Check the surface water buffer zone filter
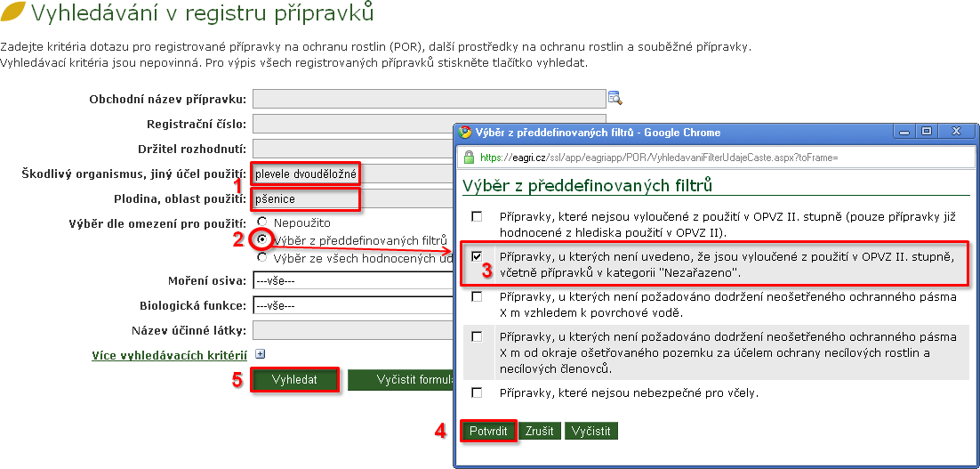 [x=477, y=296]
